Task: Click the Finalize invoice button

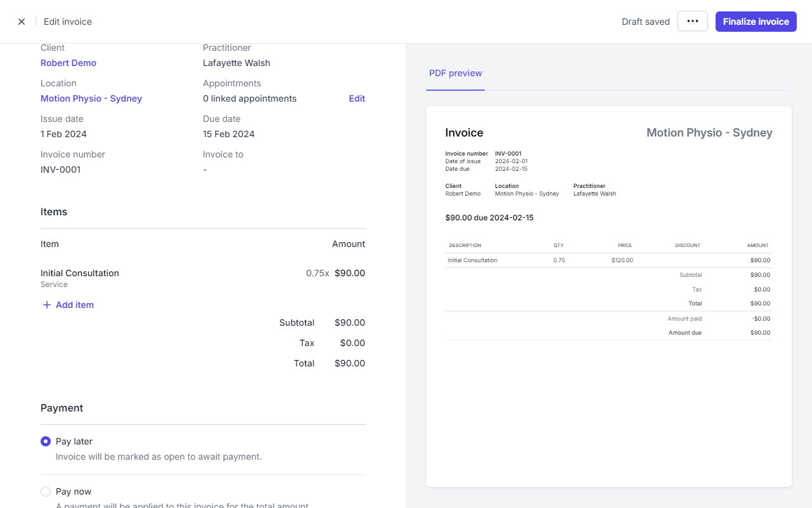Action: point(756,22)
